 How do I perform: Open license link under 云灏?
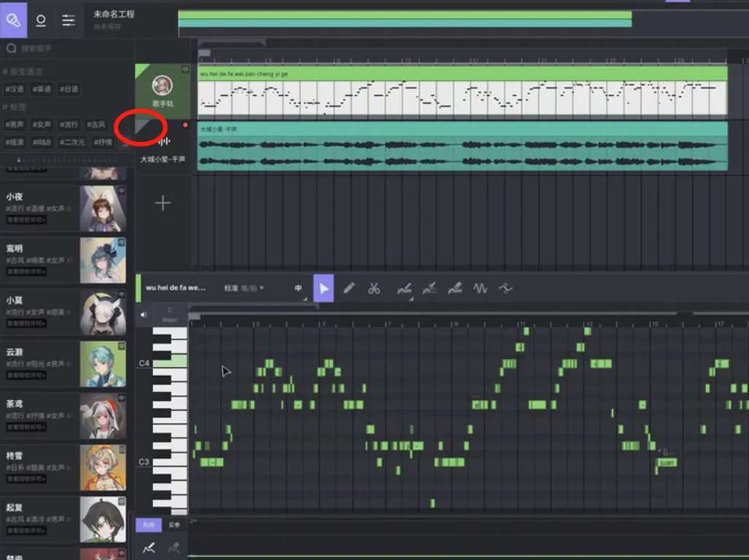(26, 375)
